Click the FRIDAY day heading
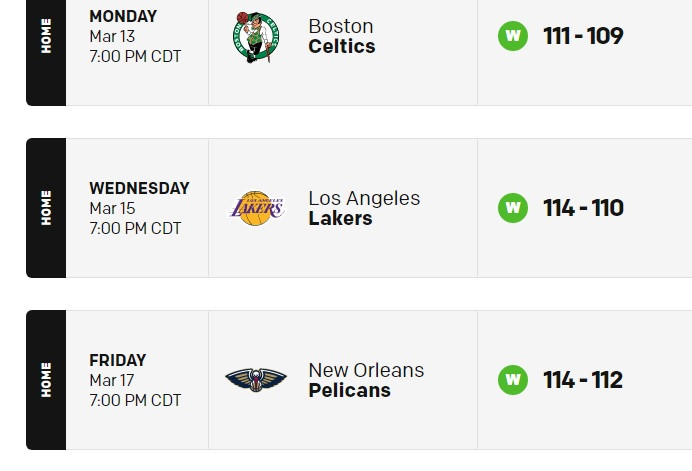The height and width of the screenshot is (471, 692). coord(117,360)
